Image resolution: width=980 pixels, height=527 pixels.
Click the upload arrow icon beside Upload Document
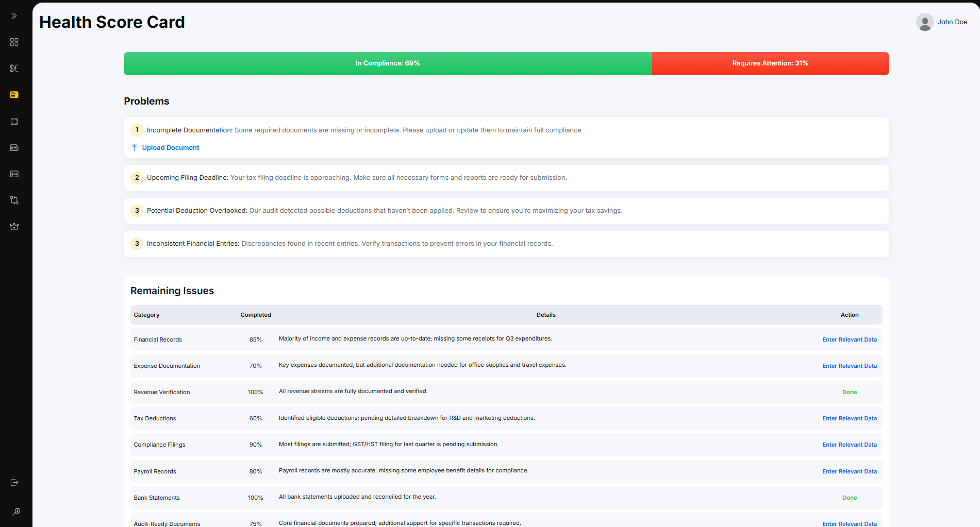tap(135, 147)
